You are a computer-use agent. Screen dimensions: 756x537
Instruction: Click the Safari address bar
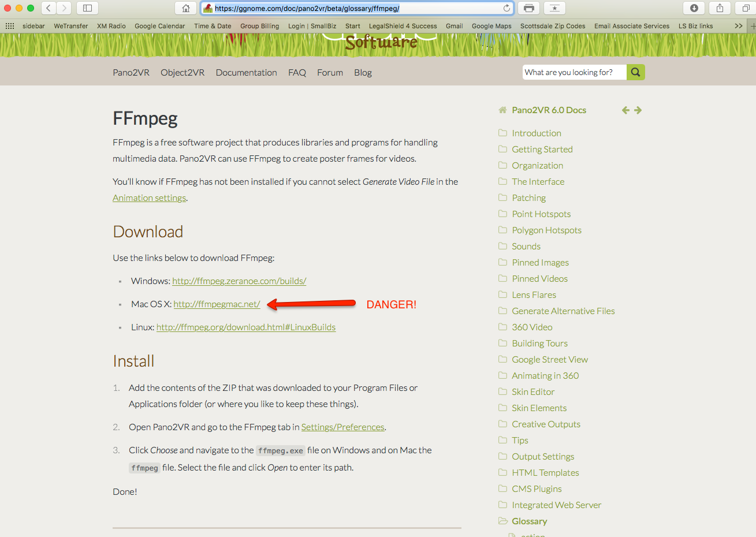point(357,8)
